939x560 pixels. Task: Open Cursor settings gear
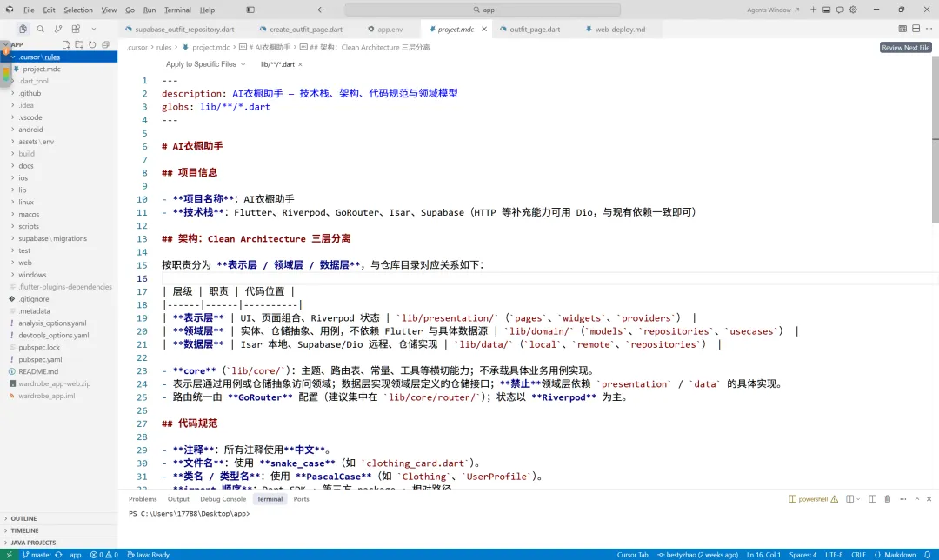click(x=854, y=10)
